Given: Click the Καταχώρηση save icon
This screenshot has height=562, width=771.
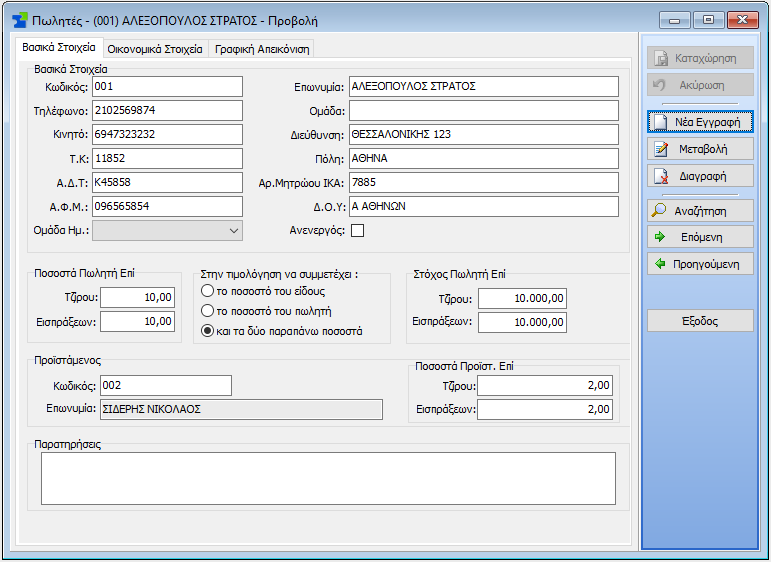Looking at the screenshot, I should pyautogui.click(x=661, y=58).
